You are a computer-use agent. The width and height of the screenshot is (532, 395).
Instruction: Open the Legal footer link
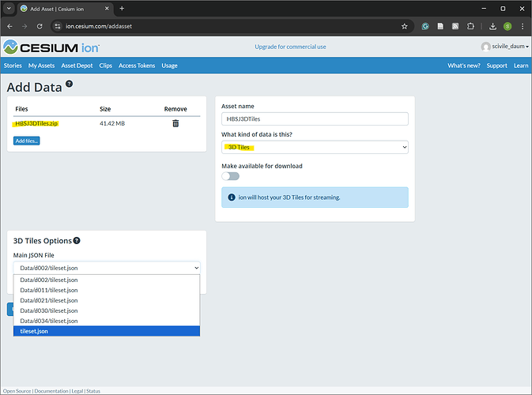pyautogui.click(x=77, y=391)
